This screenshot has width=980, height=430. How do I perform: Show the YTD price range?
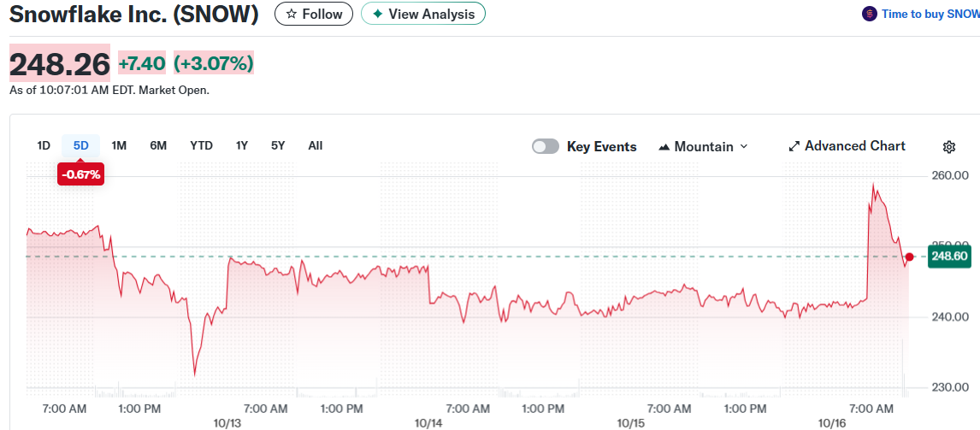pyautogui.click(x=201, y=145)
